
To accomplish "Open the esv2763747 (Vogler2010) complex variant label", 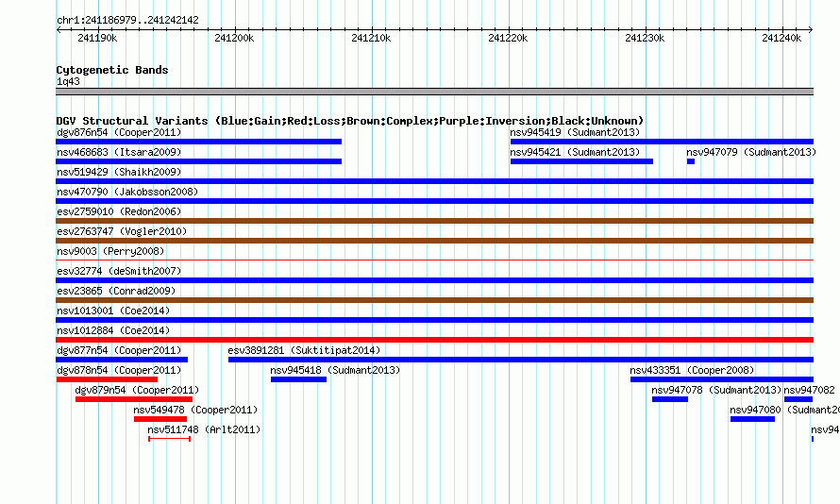I will pyautogui.click(x=122, y=231).
